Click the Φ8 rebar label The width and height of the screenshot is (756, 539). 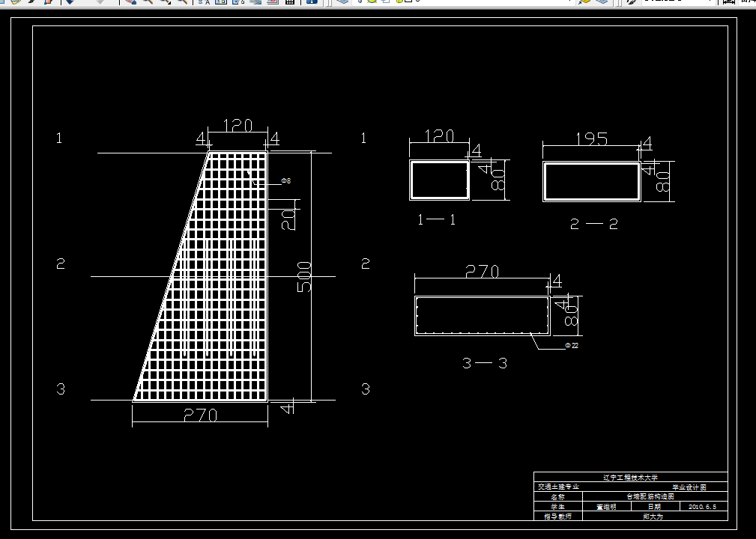[286, 180]
